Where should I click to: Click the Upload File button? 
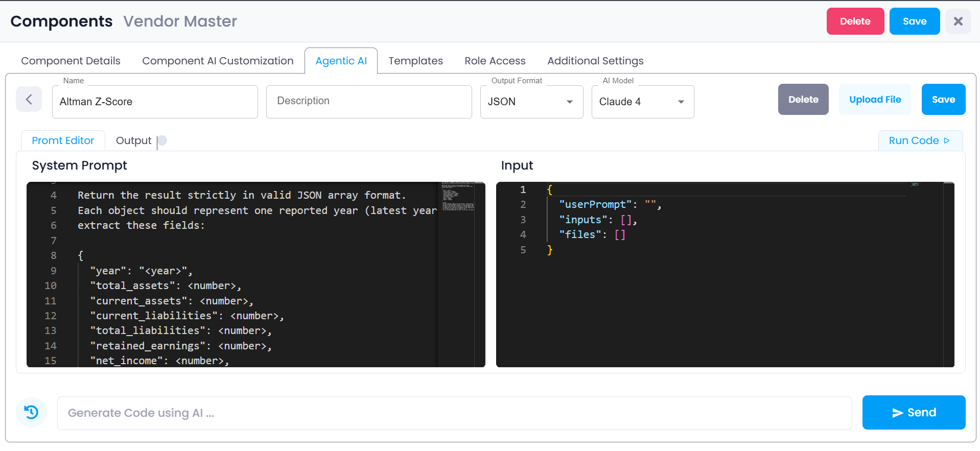coord(875,100)
